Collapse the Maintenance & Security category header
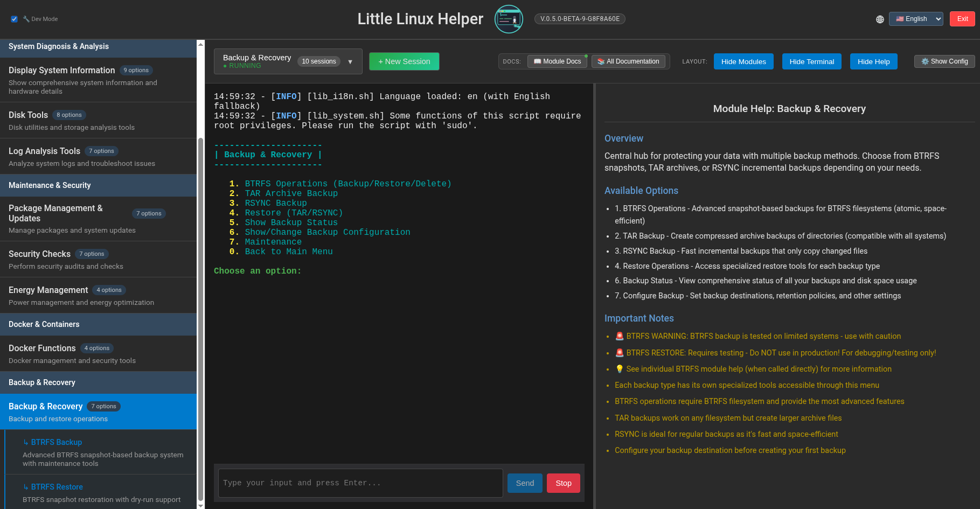 tap(98, 185)
